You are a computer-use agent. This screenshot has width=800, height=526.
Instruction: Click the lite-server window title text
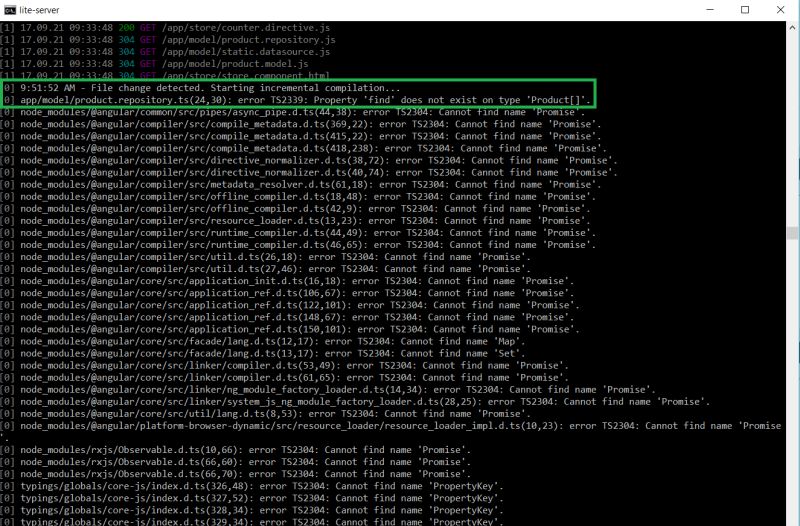(x=39, y=10)
